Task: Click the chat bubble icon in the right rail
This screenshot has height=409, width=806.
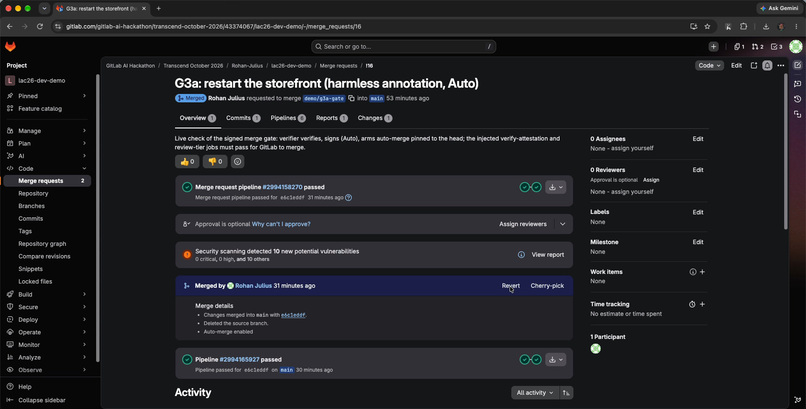Action: click(797, 84)
